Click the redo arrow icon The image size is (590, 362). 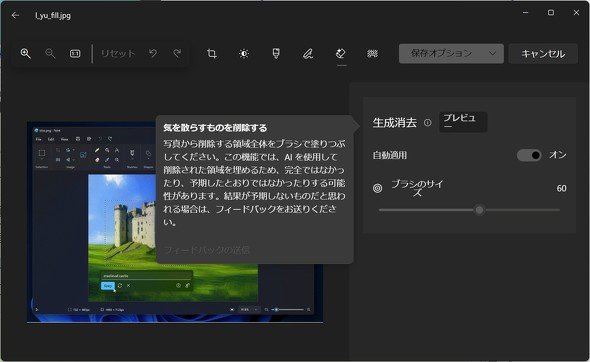click(177, 54)
